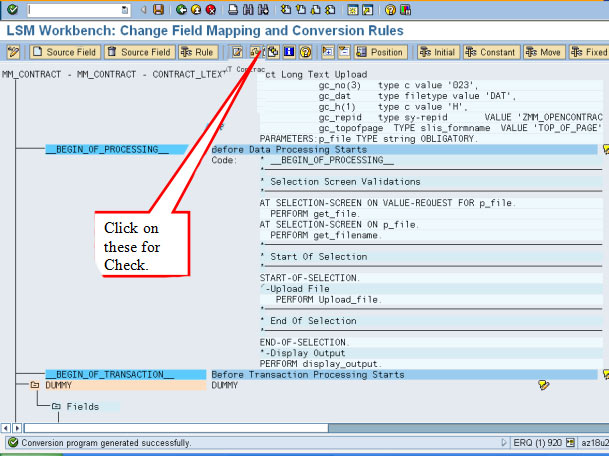609x456 pixels.
Task: Click the status bar expand triangle
Action: point(504,442)
